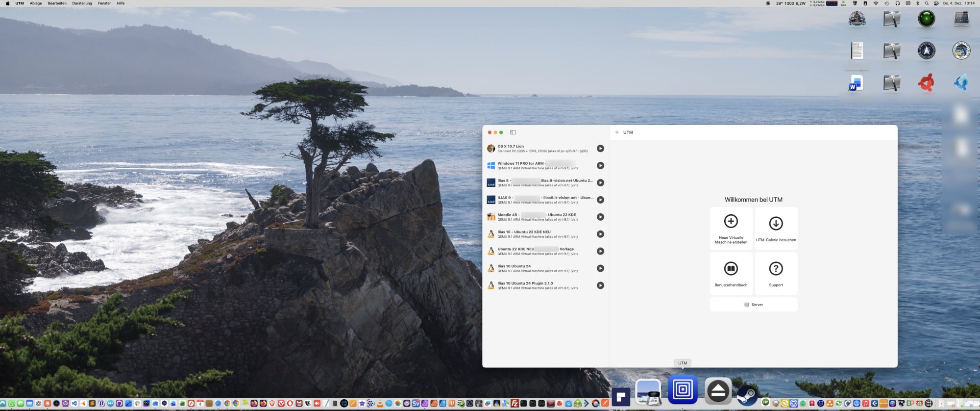Click the plus icon in UTM toolbar
Screen dimensions: 980x411
coord(617,132)
